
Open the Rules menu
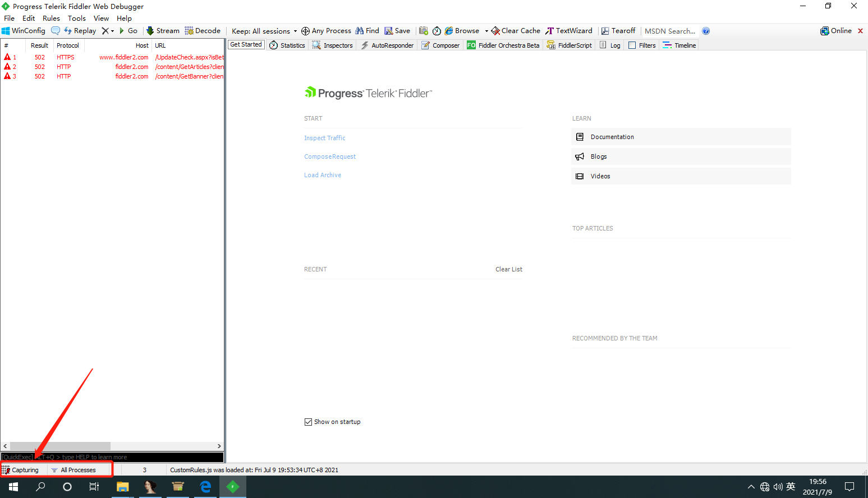click(51, 19)
